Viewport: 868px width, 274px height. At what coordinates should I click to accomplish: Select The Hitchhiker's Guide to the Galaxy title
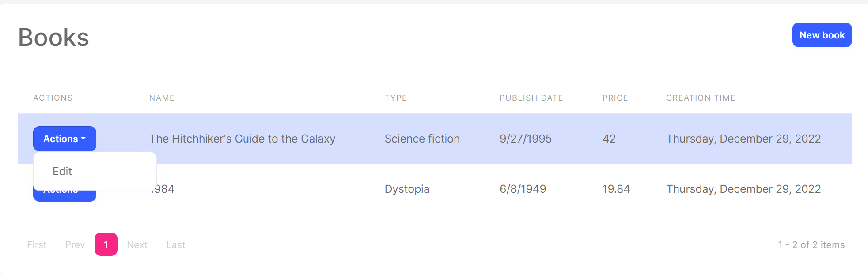(242, 139)
